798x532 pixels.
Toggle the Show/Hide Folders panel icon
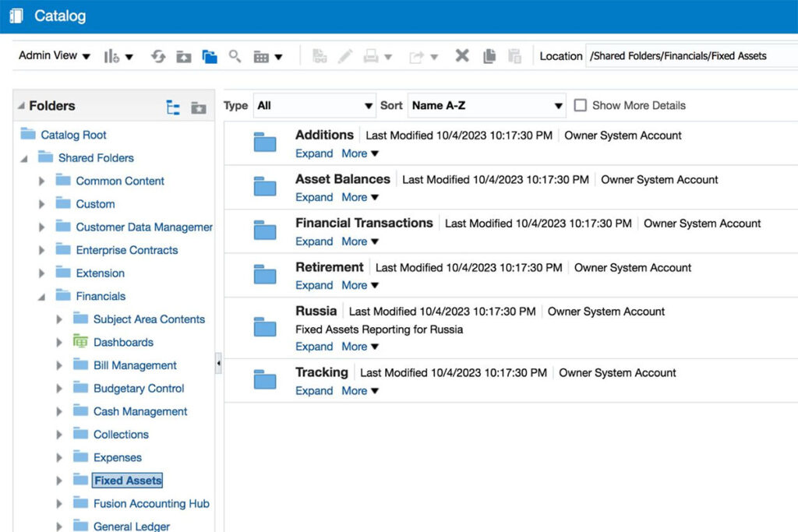(209, 56)
